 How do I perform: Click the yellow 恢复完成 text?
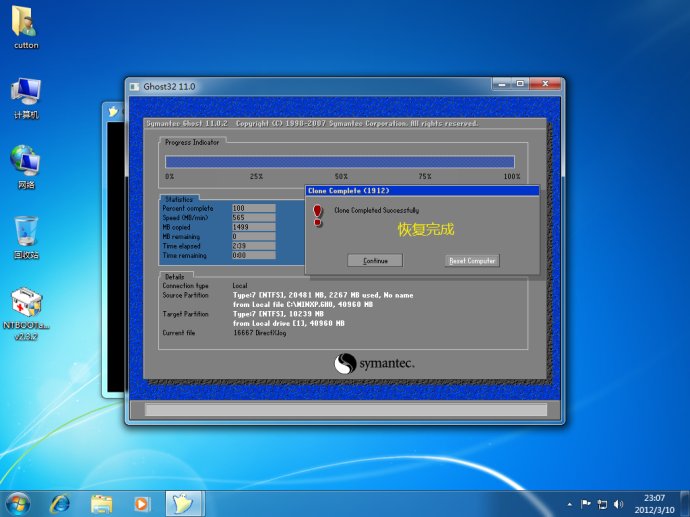[x=426, y=229]
